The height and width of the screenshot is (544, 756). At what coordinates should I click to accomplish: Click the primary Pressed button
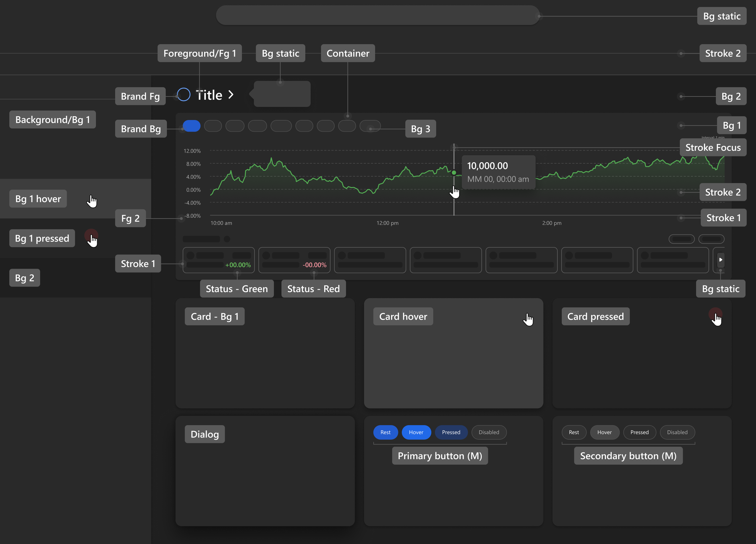click(451, 432)
